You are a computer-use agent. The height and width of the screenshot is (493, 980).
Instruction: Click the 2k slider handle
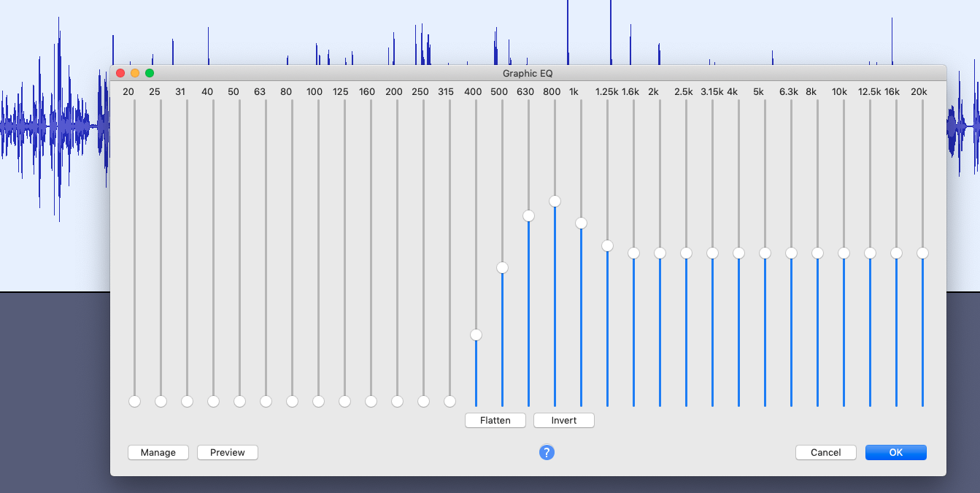pos(660,253)
